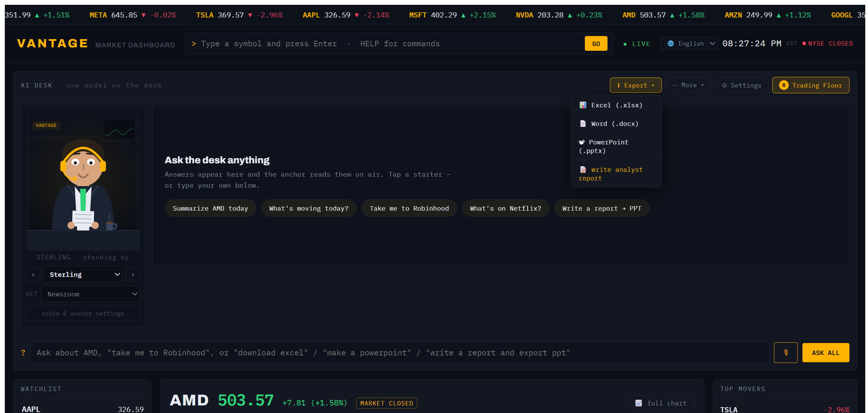Click AMZN in the ticker strip

coord(768,15)
